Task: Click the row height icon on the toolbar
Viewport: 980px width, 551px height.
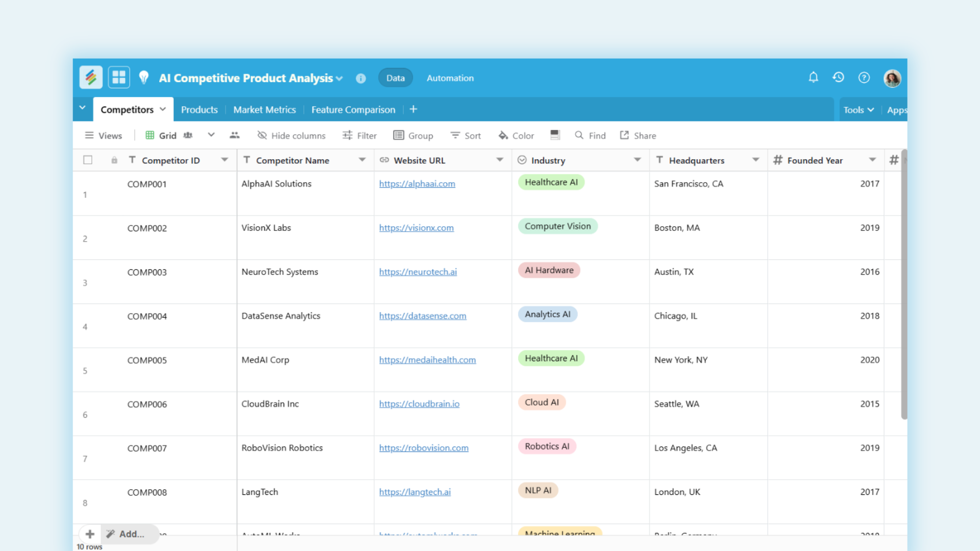Action: click(x=555, y=135)
